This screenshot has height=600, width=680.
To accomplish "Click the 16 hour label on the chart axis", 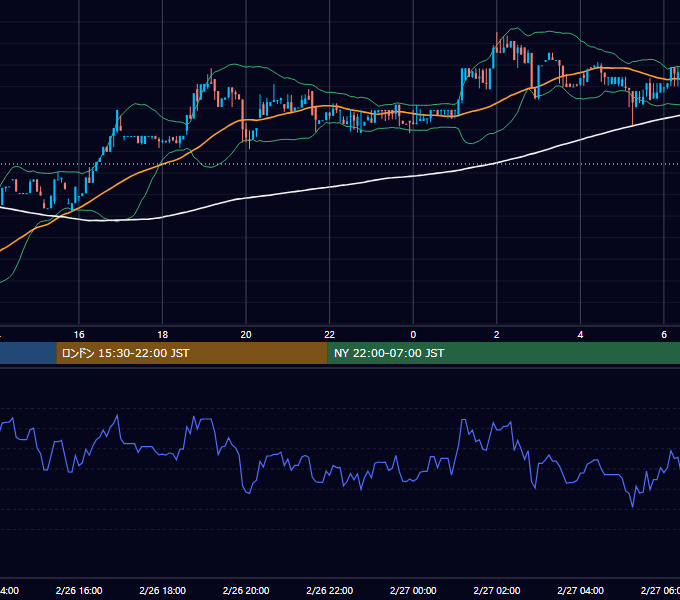I will coord(79,335).
